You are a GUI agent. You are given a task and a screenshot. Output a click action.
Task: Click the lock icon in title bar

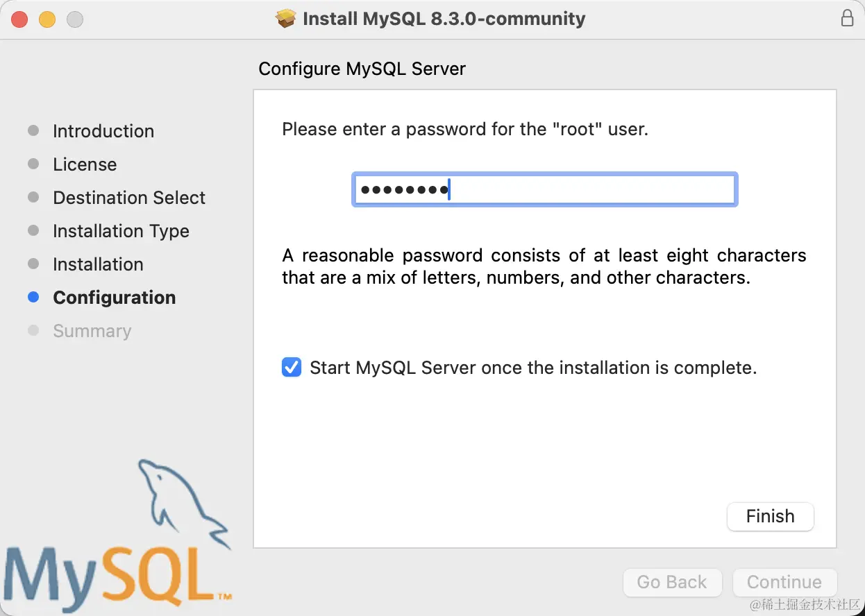tap(847, 19)
